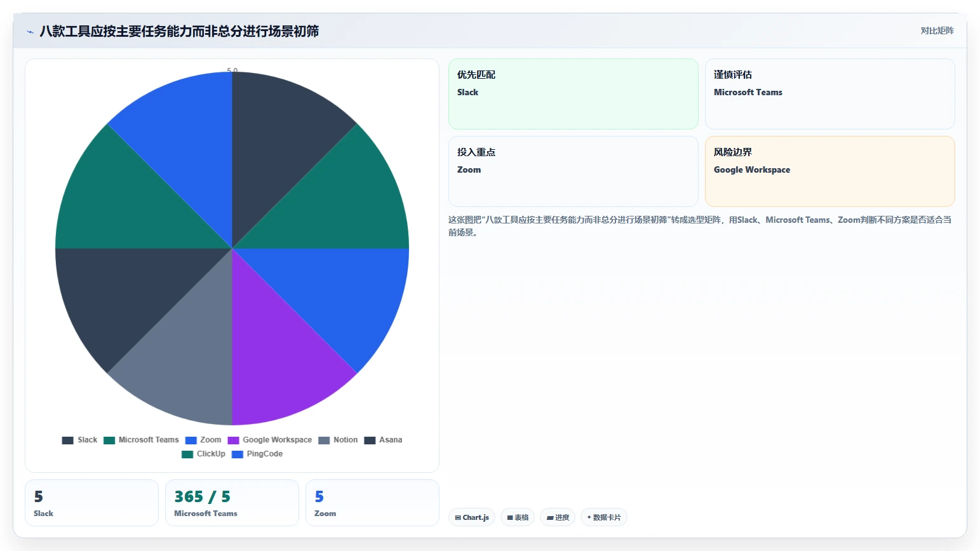Hide Microsoft Teams series via legend label
980x551 pixels.
pyautogui.click(x=149, y=440)
